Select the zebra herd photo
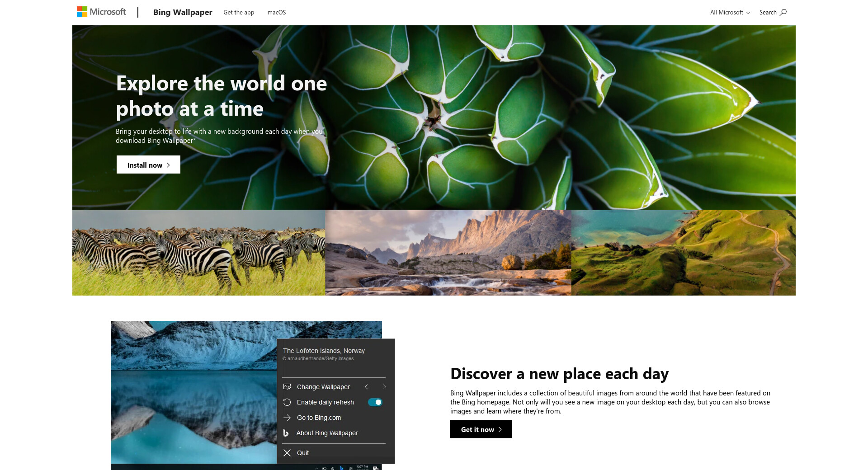This screenshot has width=868, height=470. tap(198, 253)
